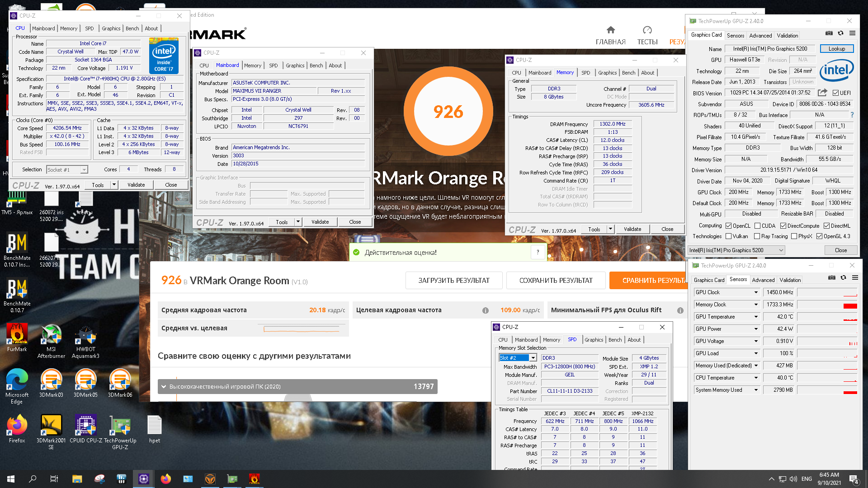Viewport: 868px width, 488px height.
Task: Click Close button in top GPU-Z window
Action: [x=840, y=250]
